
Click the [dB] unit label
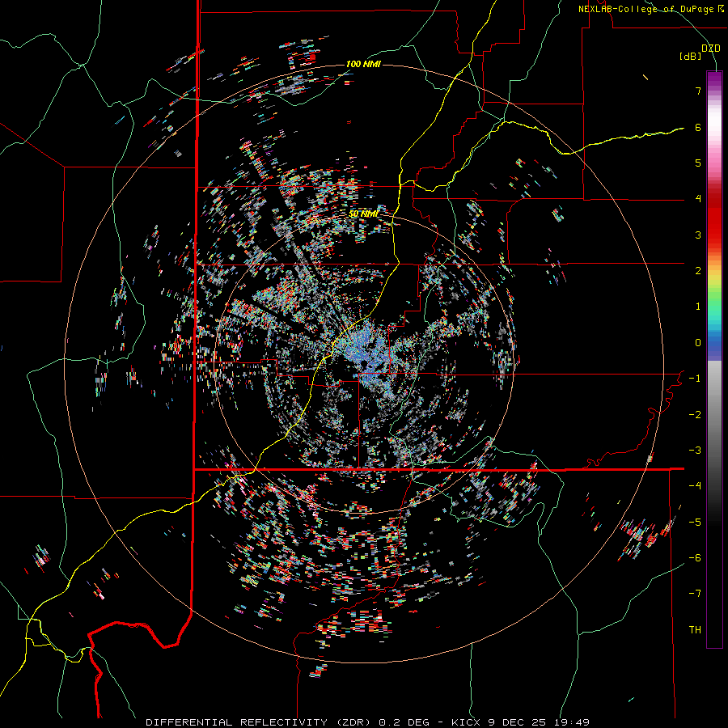(x=690, y=56)
